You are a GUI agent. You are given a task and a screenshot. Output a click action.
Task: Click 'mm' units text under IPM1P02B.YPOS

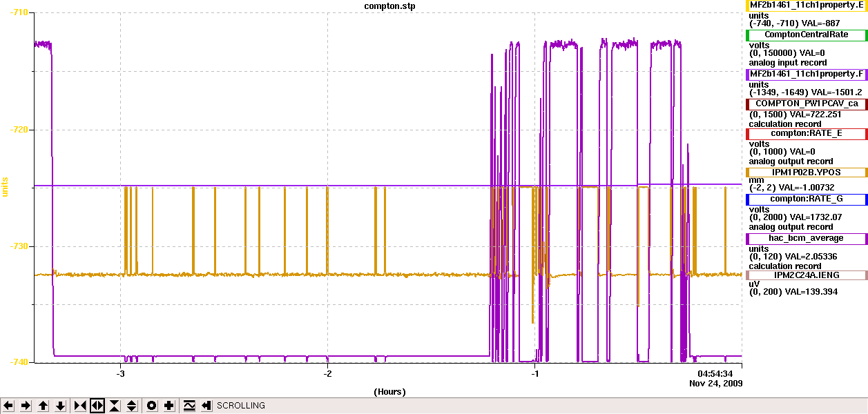click(755, 181)
